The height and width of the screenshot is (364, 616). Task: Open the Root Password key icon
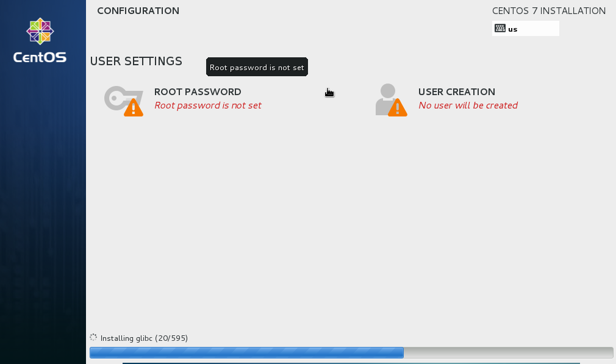[124, 101]
